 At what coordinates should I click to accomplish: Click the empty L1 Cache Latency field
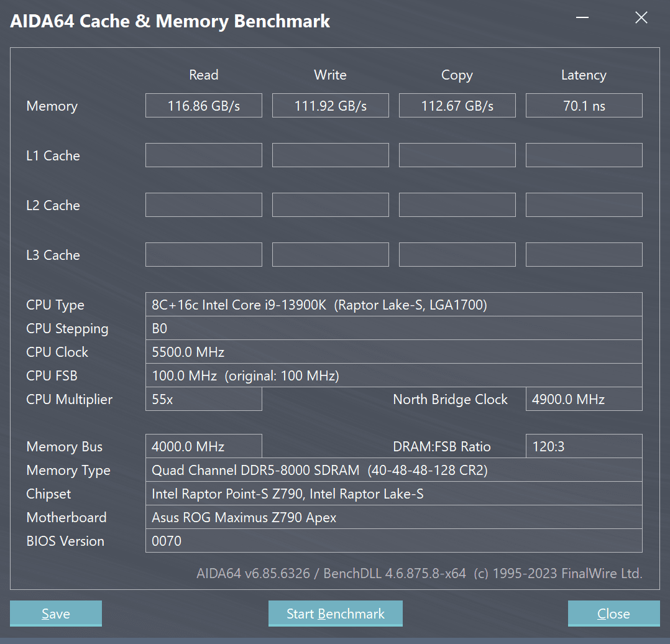(584, 155)
